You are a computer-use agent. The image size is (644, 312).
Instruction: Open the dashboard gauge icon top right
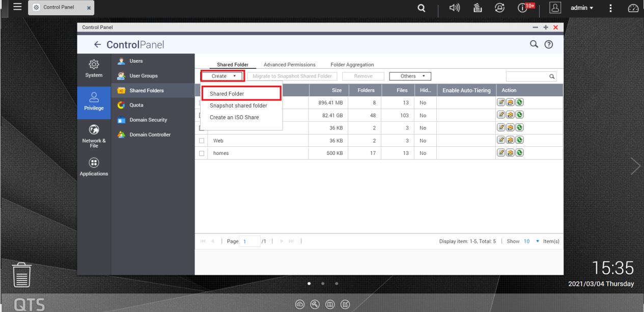[x=632, y=8]
